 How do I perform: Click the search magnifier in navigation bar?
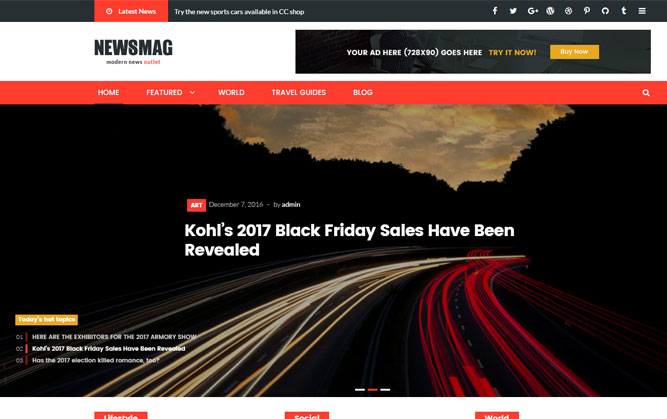tap(646, 93)
